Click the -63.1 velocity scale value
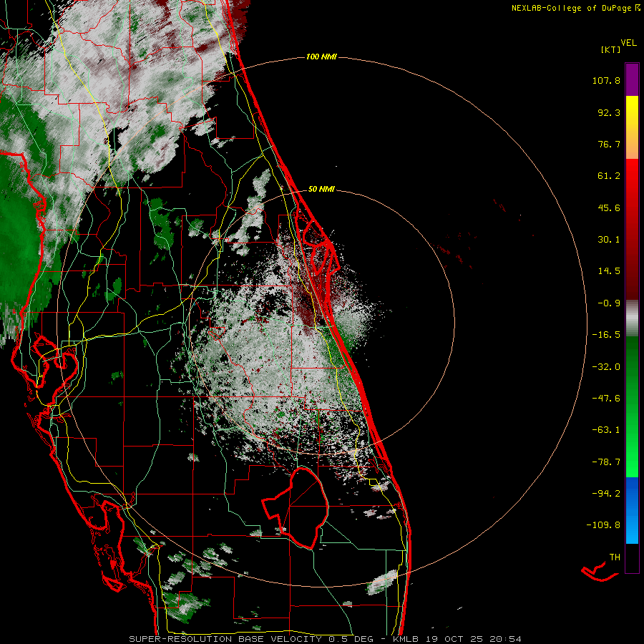The image size is (644, 644). [x=606, y=430]
